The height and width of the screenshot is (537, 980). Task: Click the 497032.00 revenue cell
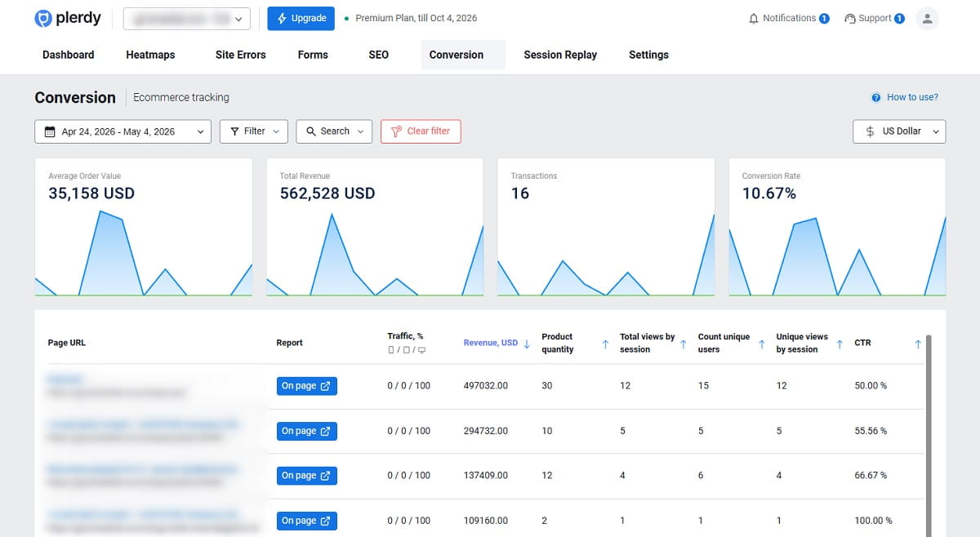(x=485, y=386)
